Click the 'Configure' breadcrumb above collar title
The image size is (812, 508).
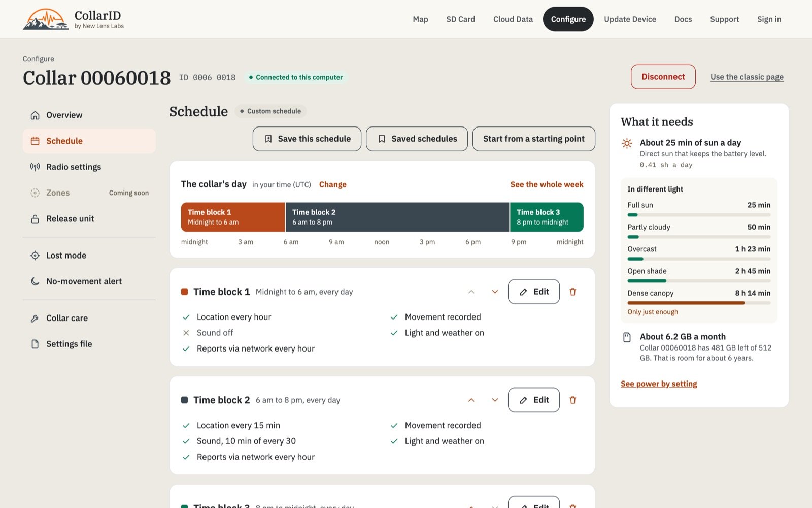39,59
